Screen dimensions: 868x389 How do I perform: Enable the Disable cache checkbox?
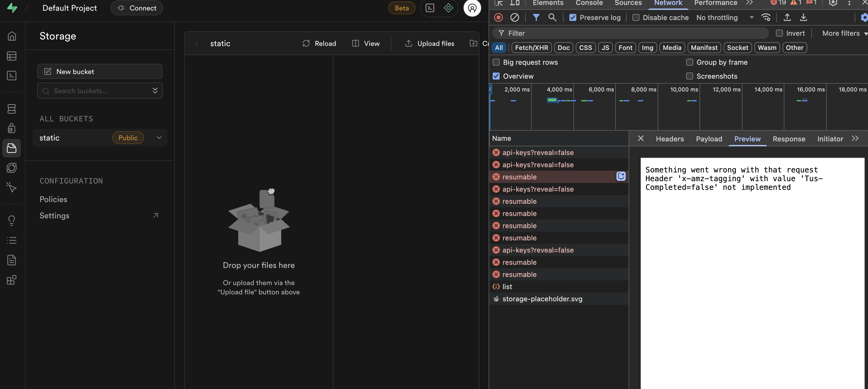pos(636,17)
